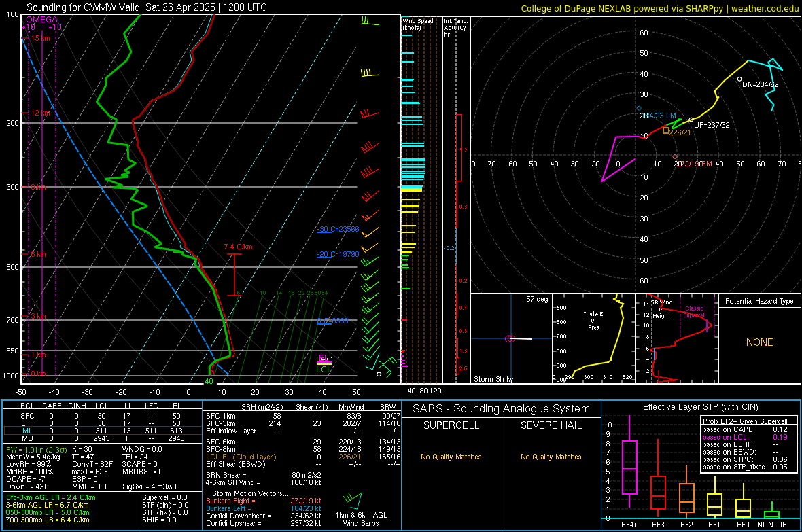
Task: Click No Quality Matches under SEVERE HAIL
Action: pos(551,457)
